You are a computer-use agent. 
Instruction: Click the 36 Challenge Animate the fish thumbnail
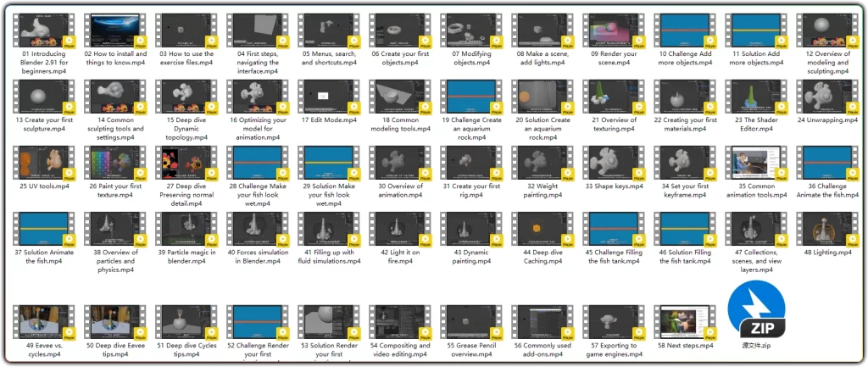[827, 164]
